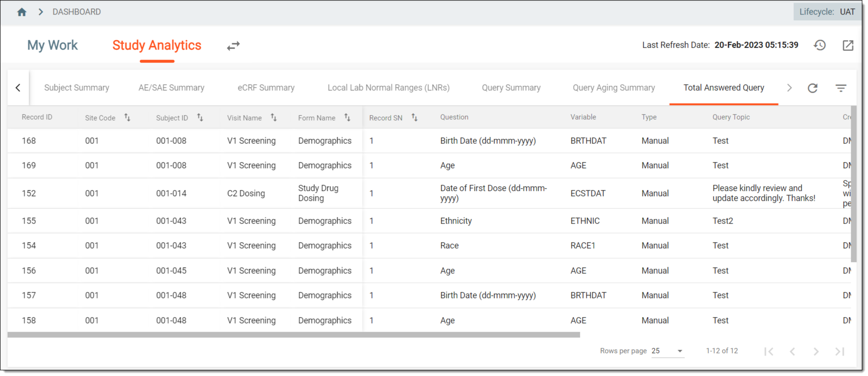Image resolution: width=868 pixels, height=376 pixels.
Task: Click the horizontal table scrollbar
Action: (x=294, y=335)
